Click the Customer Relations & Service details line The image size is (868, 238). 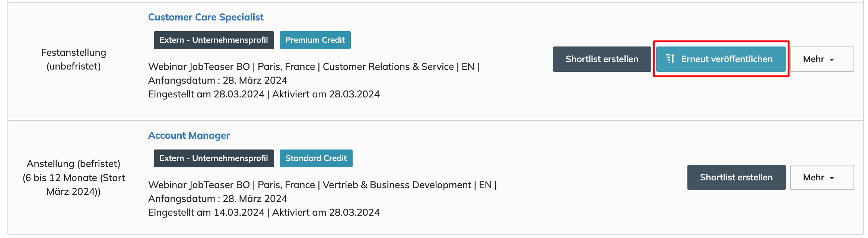[x=314, y=67]
